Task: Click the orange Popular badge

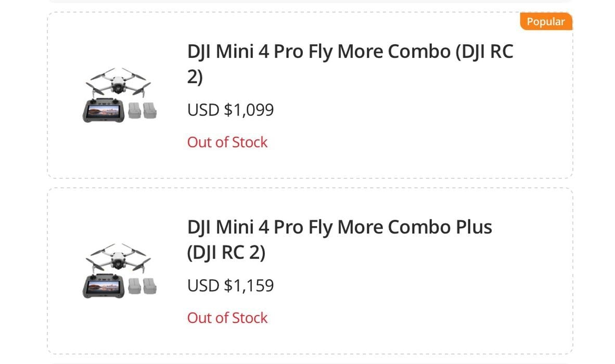Action: tap(546, 22)
